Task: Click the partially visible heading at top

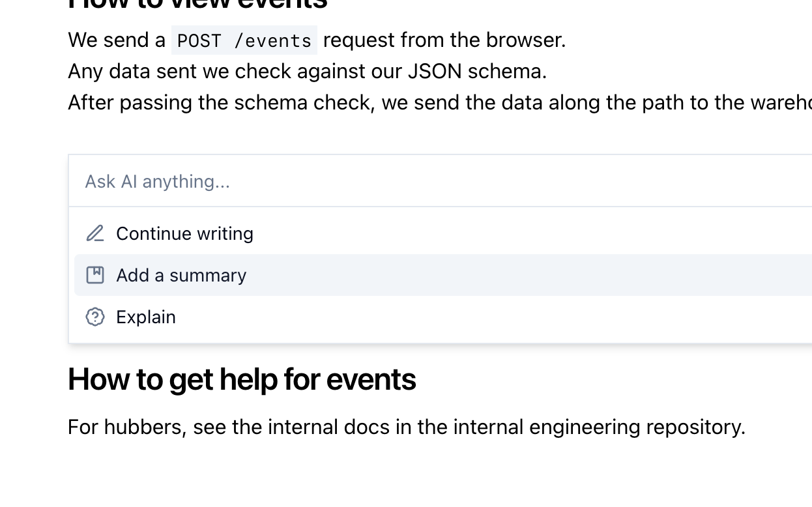Action: tap(197, 4)
